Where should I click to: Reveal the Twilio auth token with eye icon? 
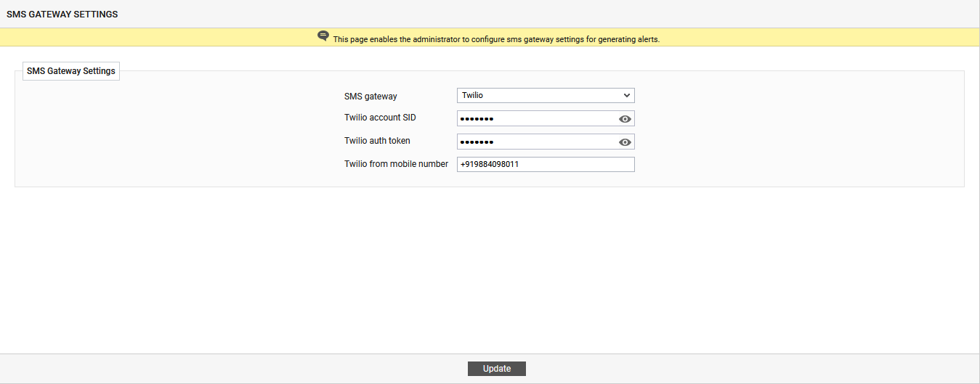(625, 142)
